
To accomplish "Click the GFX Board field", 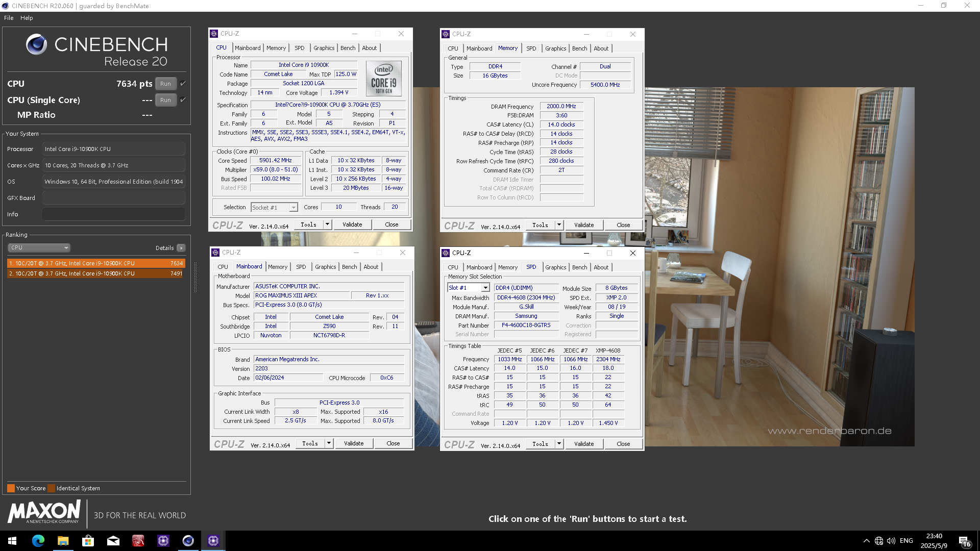I will point(113,198).
